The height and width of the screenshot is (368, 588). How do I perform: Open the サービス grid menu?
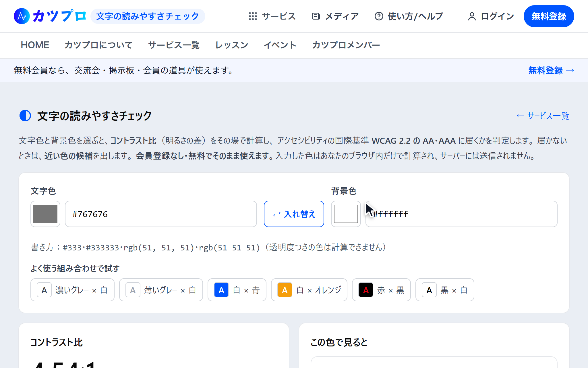pos(272,16)
